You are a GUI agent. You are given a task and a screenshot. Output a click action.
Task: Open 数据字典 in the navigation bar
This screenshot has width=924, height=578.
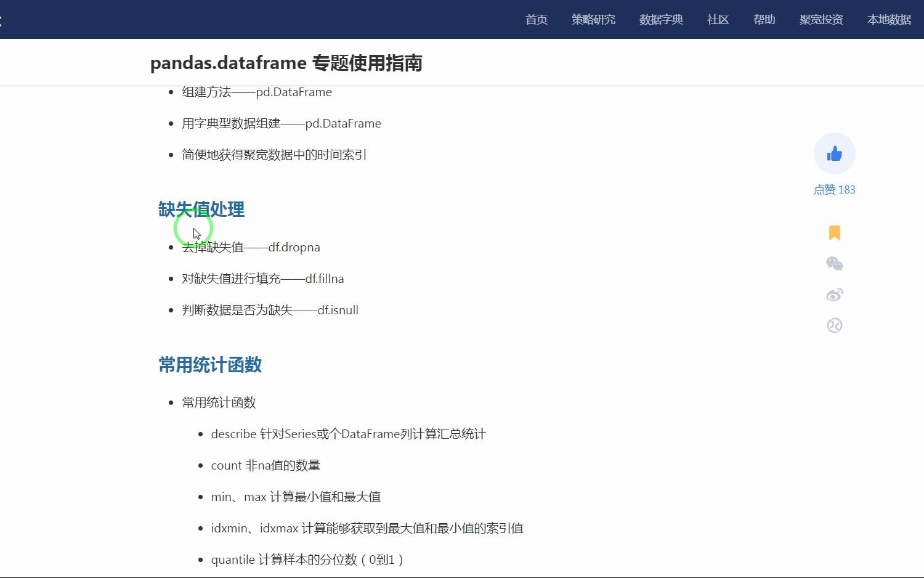(662, 20)
